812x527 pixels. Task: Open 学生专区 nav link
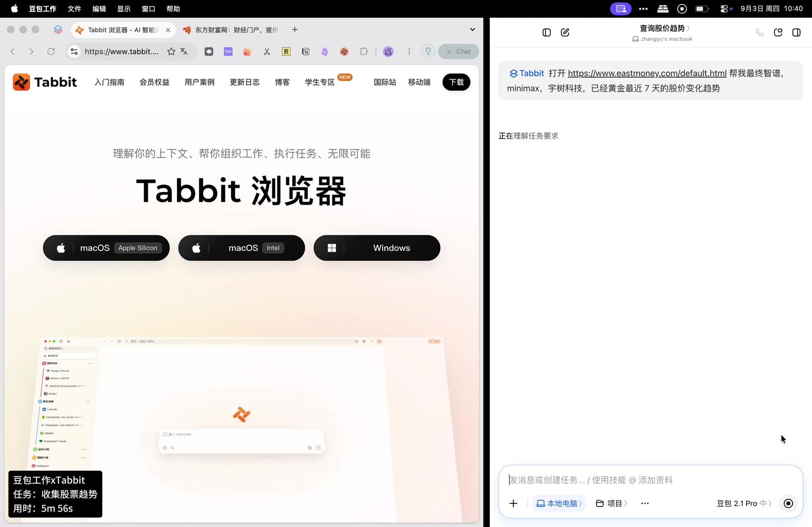click(x=320, y=82)
